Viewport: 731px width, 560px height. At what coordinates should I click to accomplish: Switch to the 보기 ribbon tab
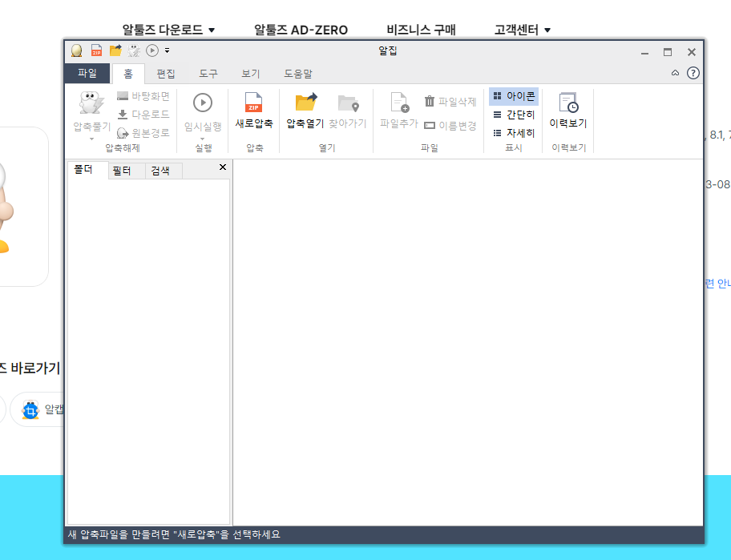click(x=251, y=74)
